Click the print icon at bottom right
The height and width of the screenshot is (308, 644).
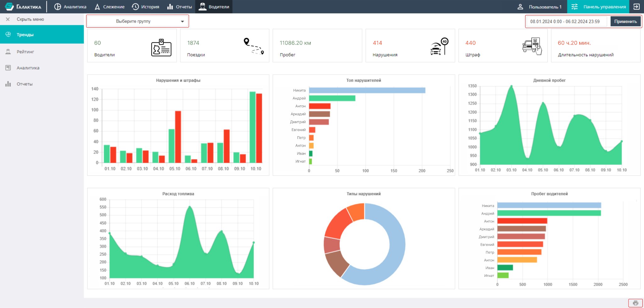636,303
